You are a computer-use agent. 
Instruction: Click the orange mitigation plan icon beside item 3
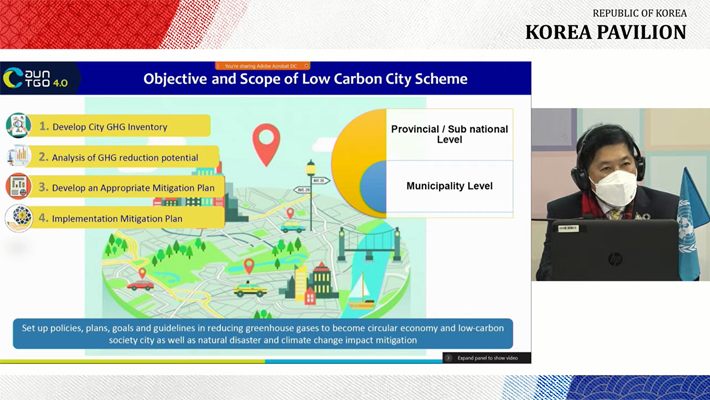click(18, 187)
